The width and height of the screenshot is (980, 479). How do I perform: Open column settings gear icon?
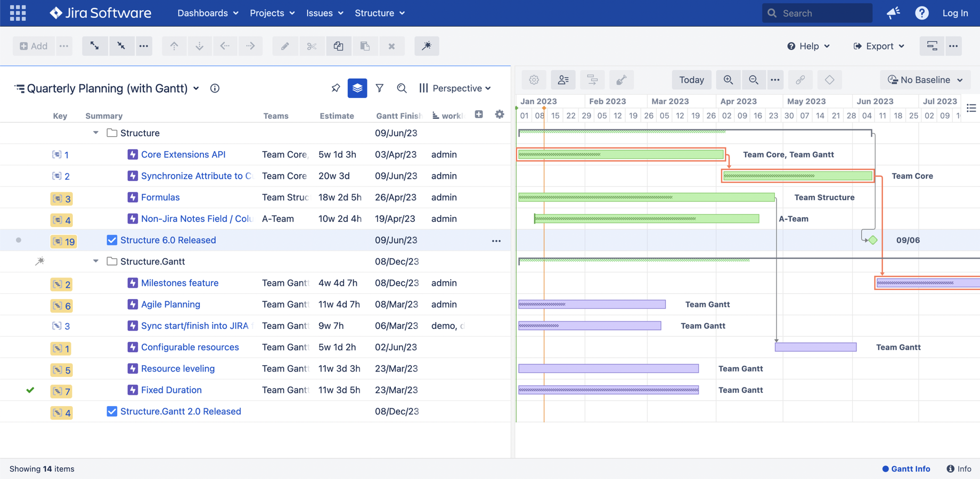(499, 114)
